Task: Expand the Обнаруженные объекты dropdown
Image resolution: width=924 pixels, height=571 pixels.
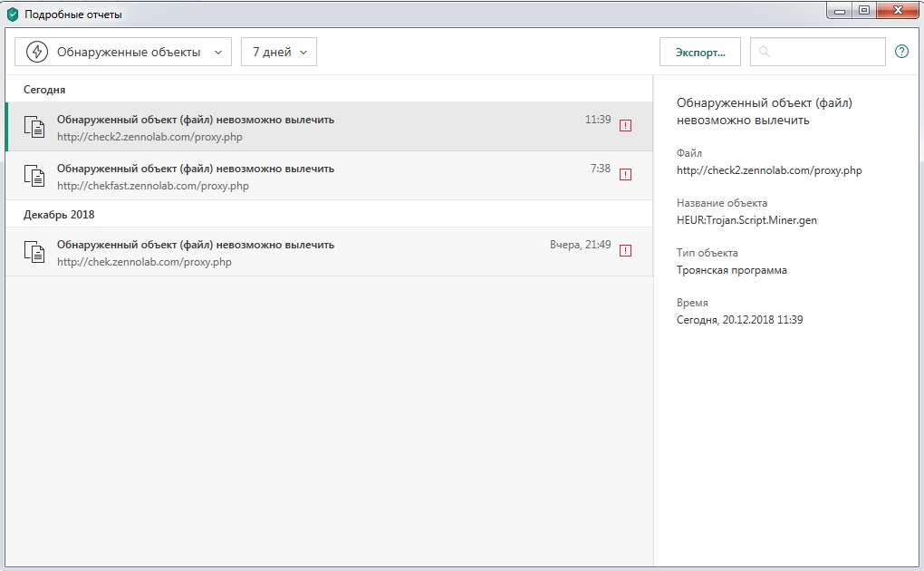Action: click(123, 53)
